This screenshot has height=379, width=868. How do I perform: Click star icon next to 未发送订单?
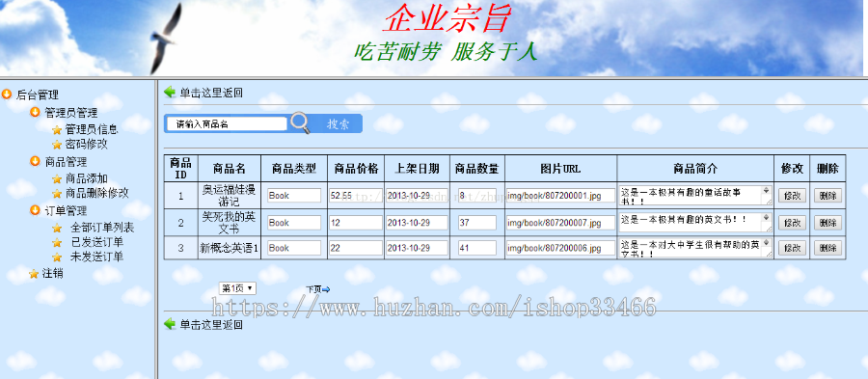tap(57, 257)
